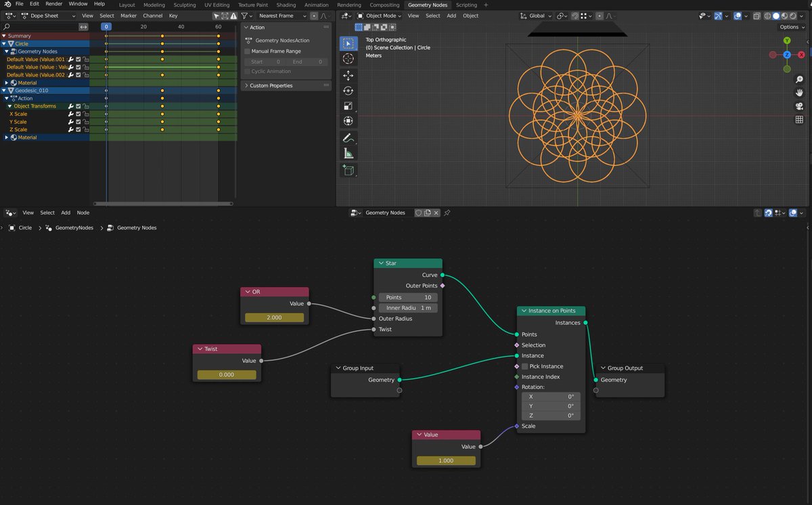Switch to the Shading workspace tab
This screenshot has height=505, width=812.
(286, 5)
